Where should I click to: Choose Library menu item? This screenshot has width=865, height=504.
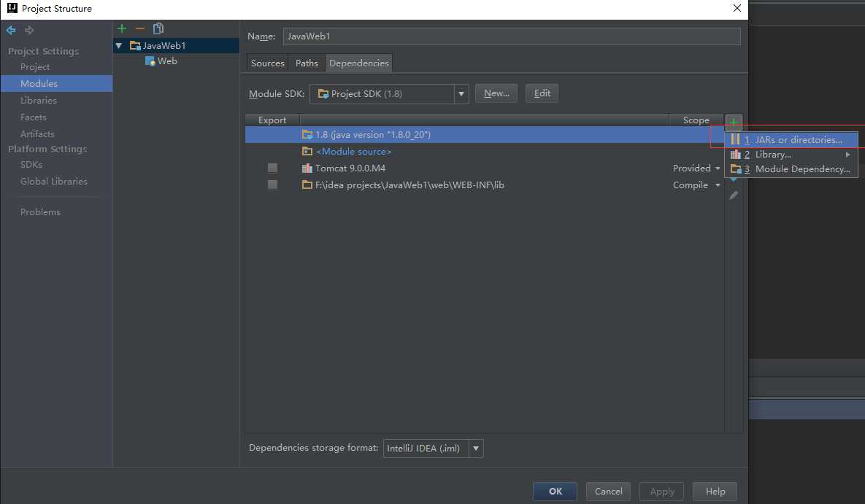pyautogui.click(x=791, y=155)
